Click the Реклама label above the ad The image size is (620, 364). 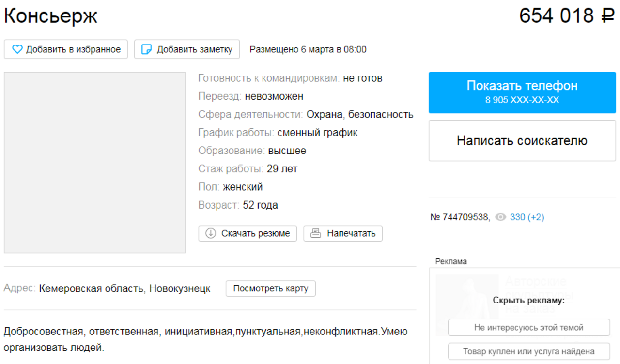click(x=451, y=261)
